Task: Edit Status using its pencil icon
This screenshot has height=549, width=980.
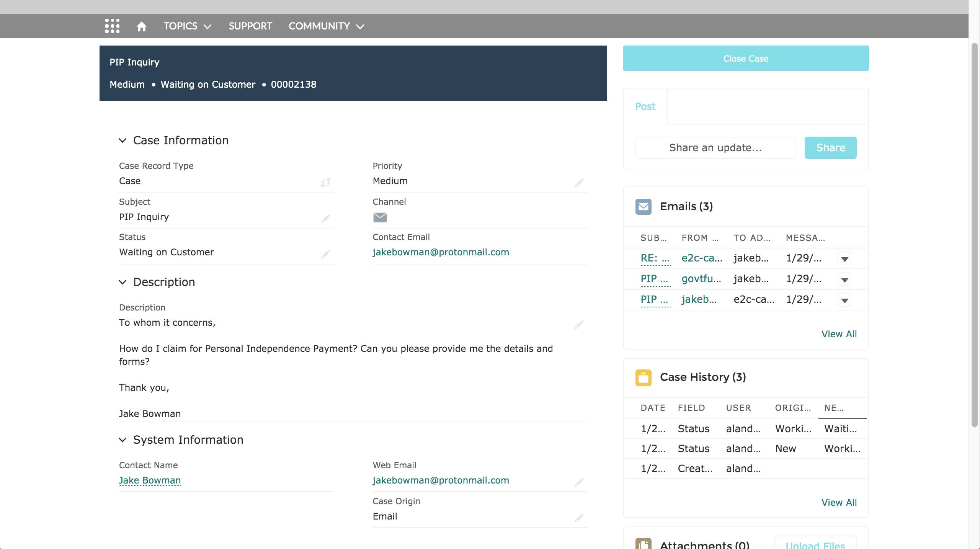Action: [325, 254]
